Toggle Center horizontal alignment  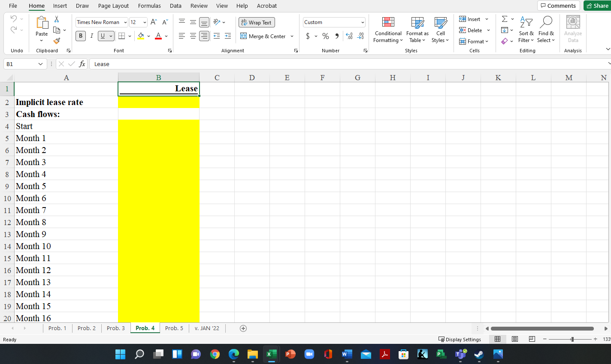click(193, 36)
